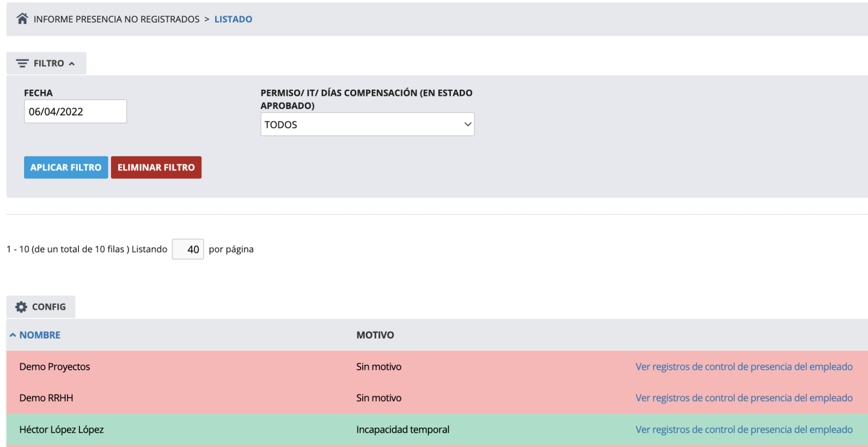The height and width of the screenshot is (447, 868).
Task: Select the Demo Proyectos row name
Action: coord(55,366)
